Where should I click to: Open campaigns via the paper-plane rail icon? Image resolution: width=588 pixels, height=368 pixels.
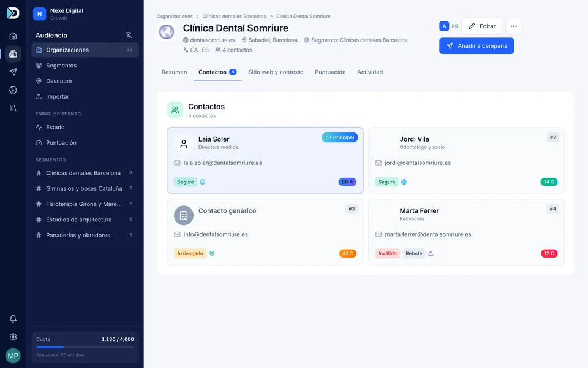pyautogui.click(x=13, y=72)
